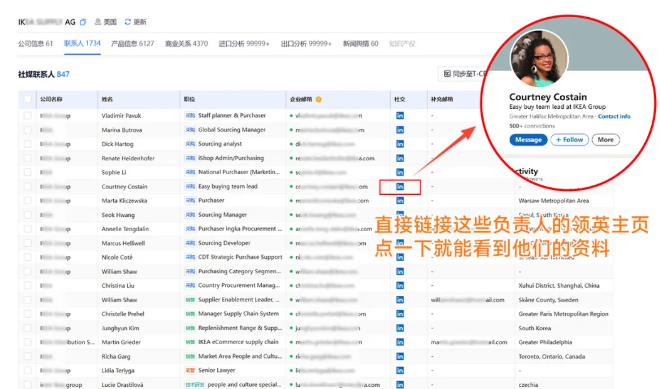This screenshot has width=660, height=389.
Task: Click the Follow button on profile card
Action: pos(570,140)
